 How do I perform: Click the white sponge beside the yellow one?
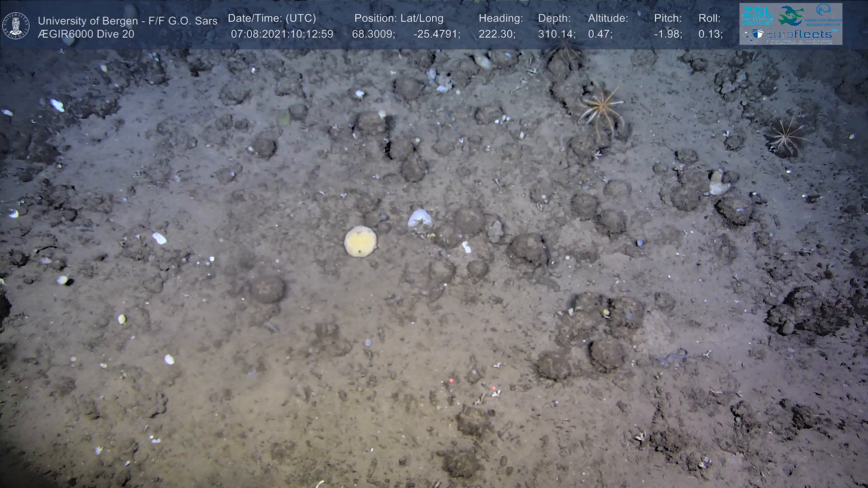click(420, 219)
